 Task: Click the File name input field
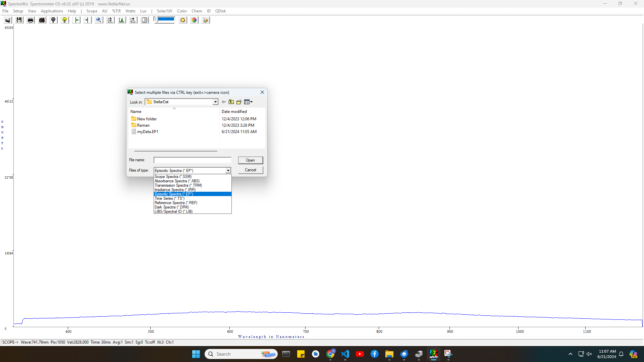(x=193, y=160)
